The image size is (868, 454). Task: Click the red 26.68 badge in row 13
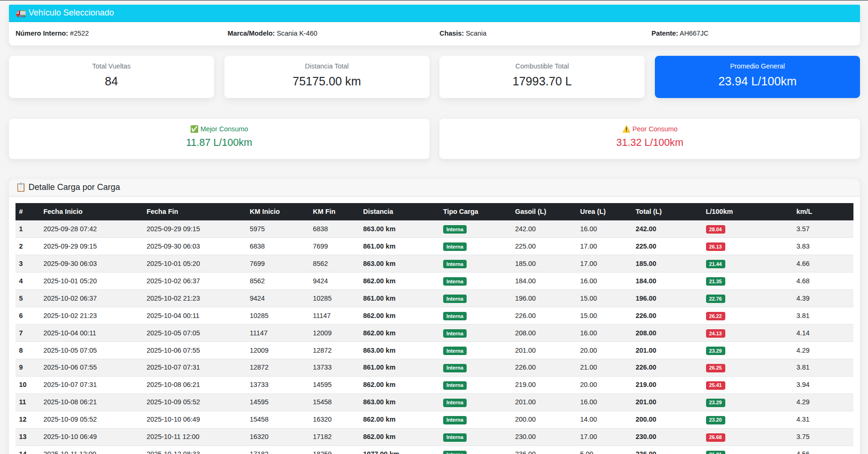pos(715,437)
